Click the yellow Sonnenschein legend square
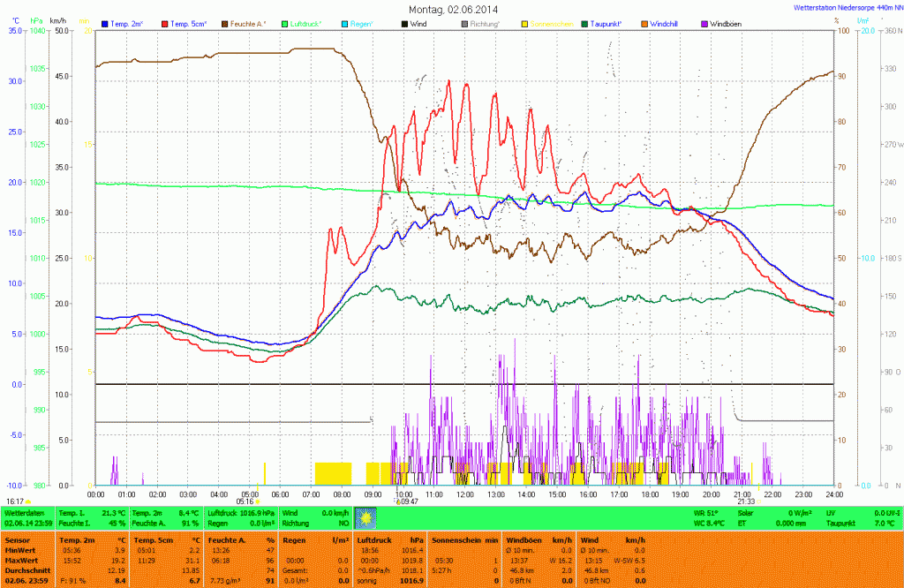 pos(524,22)
